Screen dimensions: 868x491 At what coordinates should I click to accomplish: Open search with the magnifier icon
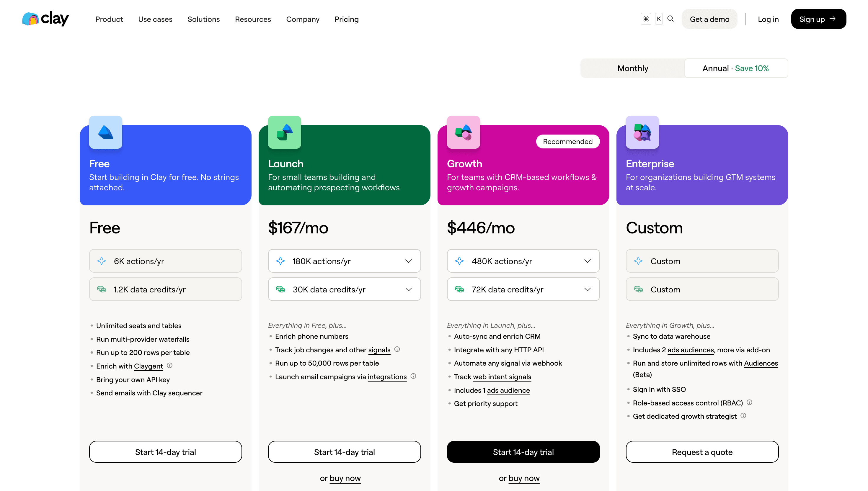[671, 19]
